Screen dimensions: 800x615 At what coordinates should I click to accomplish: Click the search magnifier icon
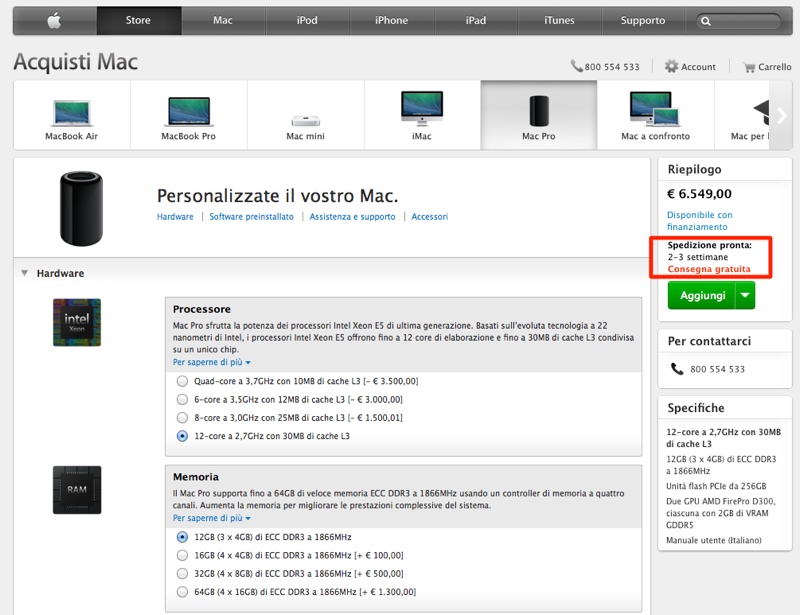tap(706, 21)
